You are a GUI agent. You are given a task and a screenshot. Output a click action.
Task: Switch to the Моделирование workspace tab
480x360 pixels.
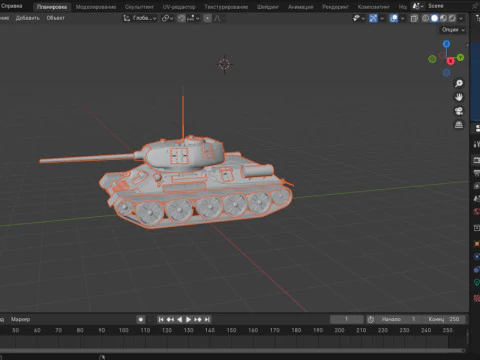coord(96,7)
